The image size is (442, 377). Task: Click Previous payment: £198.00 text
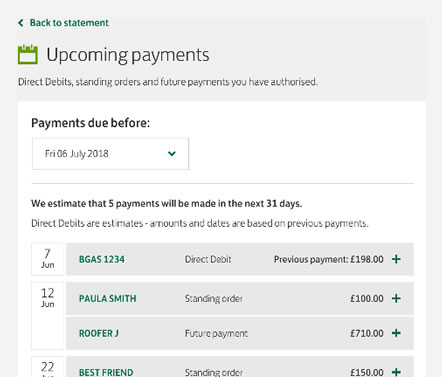point(329,259)
